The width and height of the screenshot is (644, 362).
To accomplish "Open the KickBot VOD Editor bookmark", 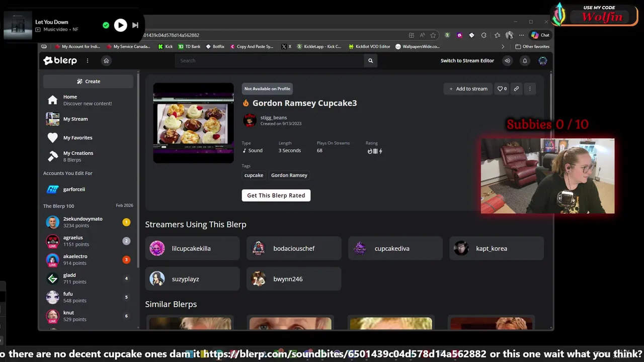I will click(369, 47).
